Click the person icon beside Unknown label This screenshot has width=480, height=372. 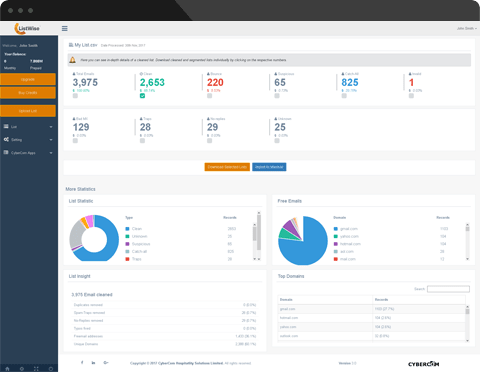tap(276, 119)
